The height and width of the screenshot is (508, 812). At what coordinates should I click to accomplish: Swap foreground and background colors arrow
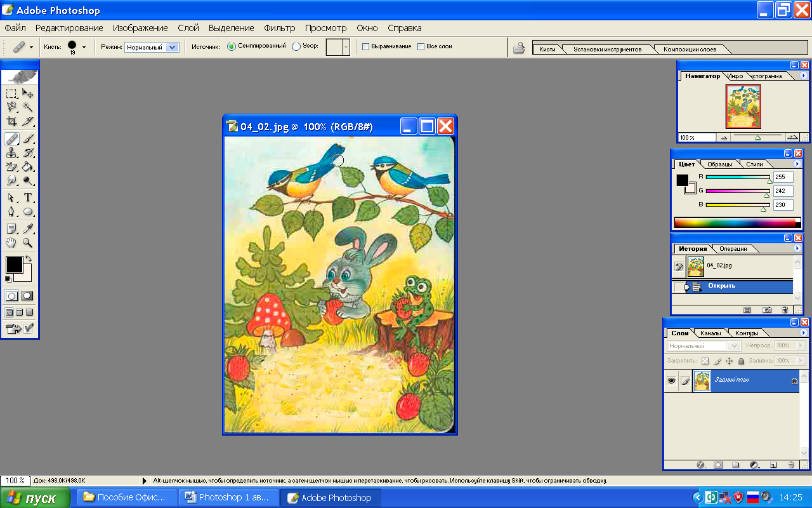point(29,259)
